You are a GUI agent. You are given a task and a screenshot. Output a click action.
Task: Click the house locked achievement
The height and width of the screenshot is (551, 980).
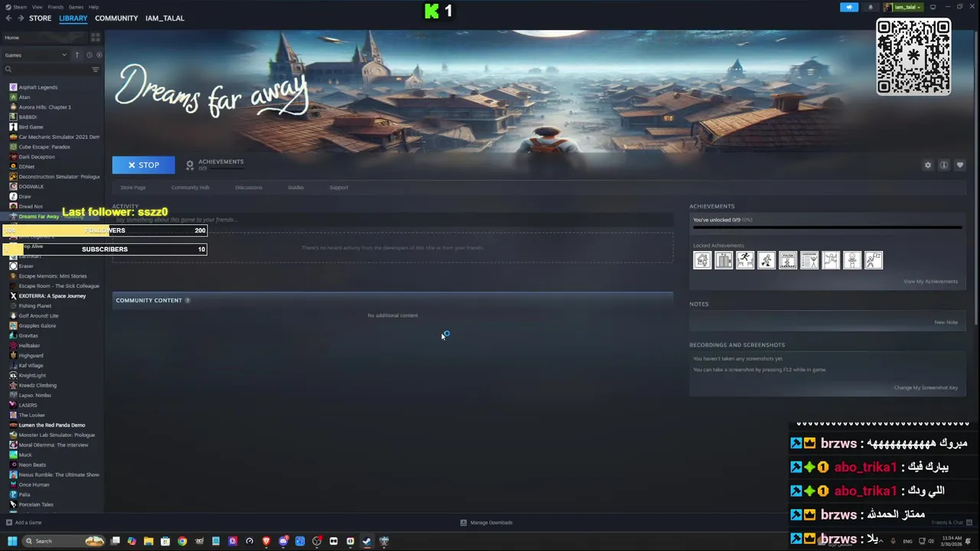click(x=702, y=260)
